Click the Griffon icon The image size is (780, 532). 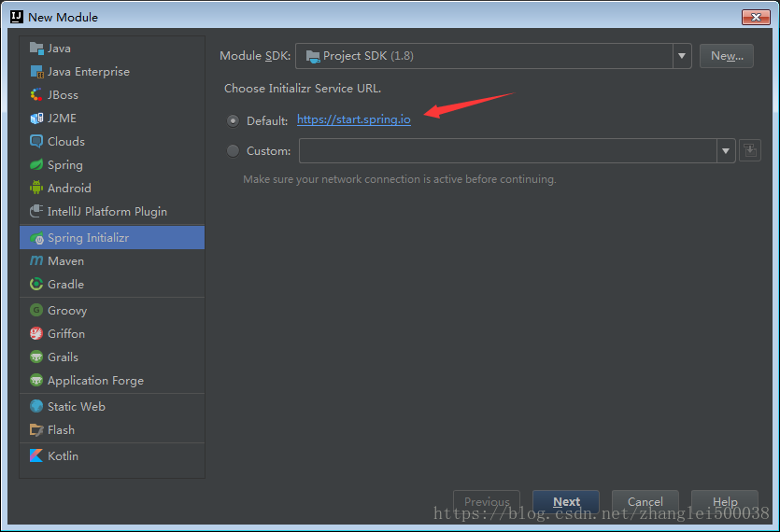coord(36,333)
